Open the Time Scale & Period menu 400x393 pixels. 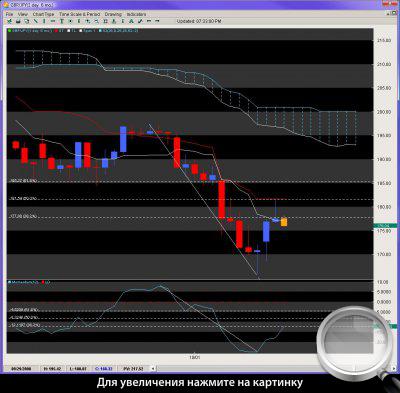coord(79,14)
